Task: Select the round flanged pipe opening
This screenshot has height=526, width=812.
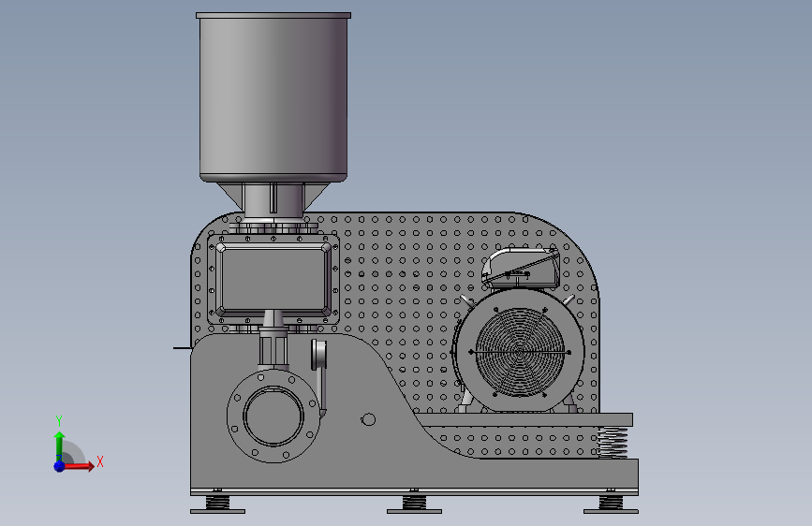Action: [x=273, y=416]
